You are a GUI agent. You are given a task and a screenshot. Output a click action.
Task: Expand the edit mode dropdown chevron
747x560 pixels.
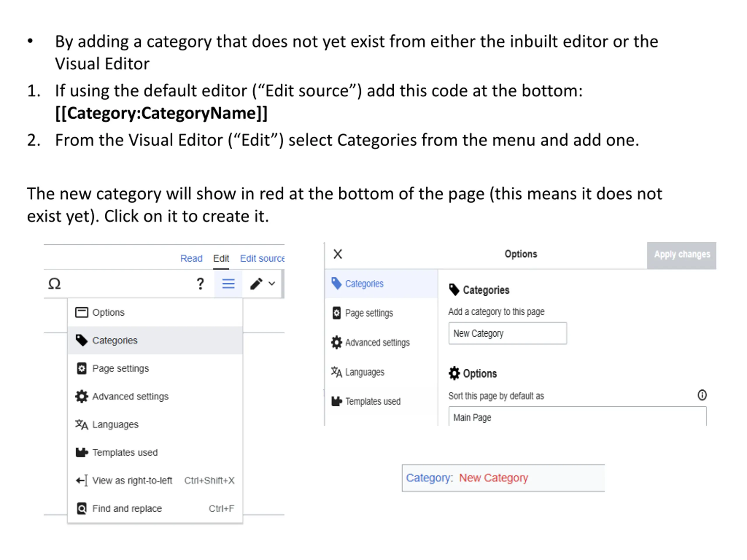(x=272, y=284)
